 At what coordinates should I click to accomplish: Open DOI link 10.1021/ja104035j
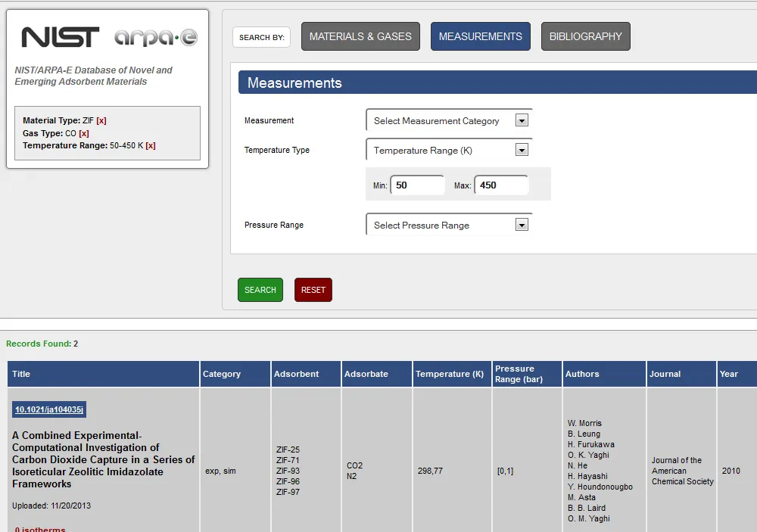(x=49, y=409)
